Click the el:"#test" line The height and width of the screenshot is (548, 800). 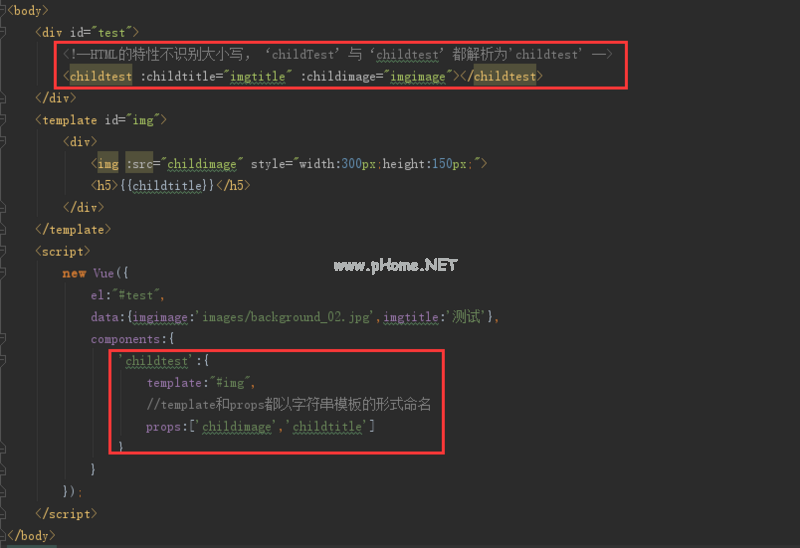[126, 295]
